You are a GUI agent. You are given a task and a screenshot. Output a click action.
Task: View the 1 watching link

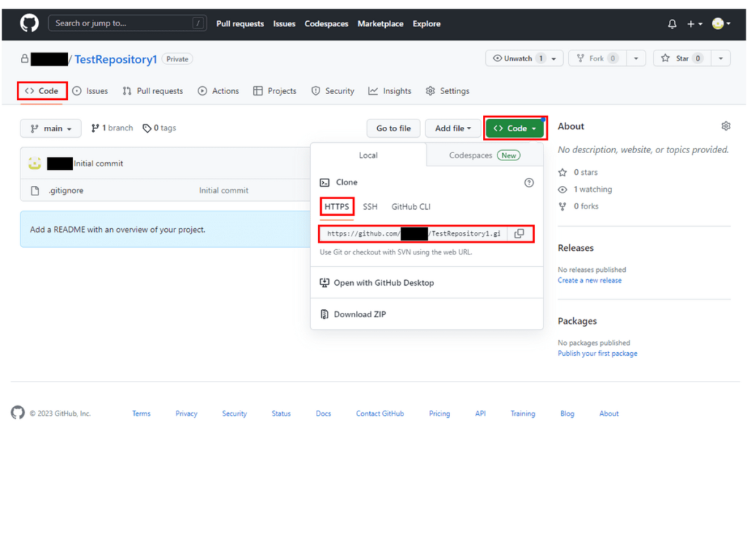click(x=585, y=189)
